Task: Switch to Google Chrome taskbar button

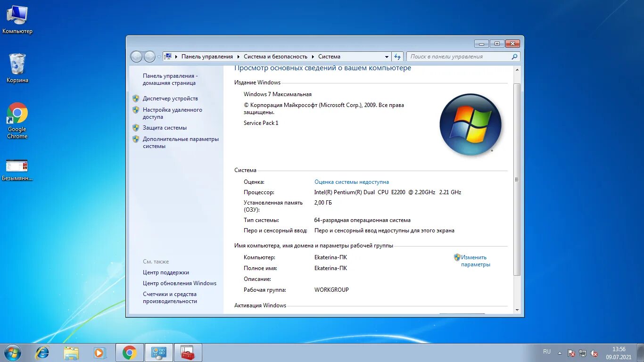Action: pyautogui.click(x=129, y=353)
